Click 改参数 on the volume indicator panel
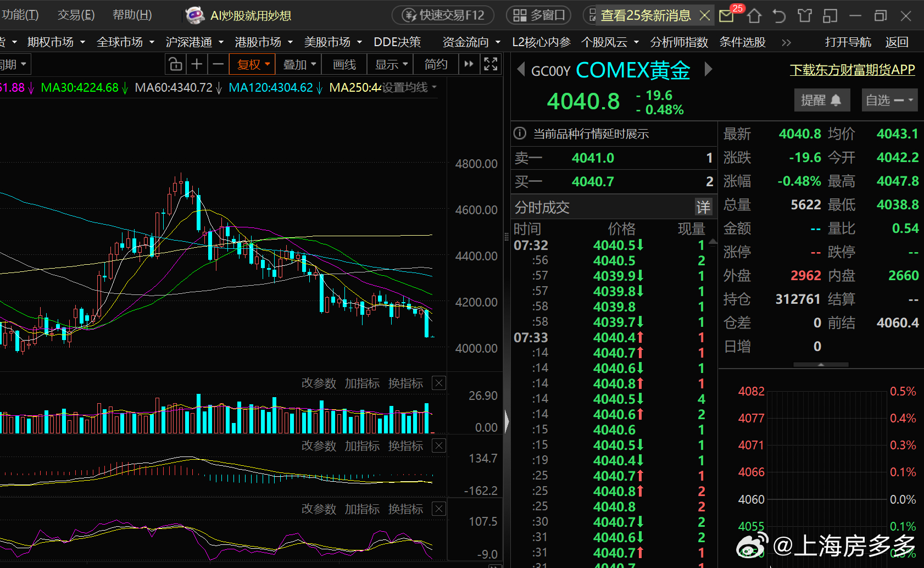This screenshot has width=924, height=568. [319, 383]
